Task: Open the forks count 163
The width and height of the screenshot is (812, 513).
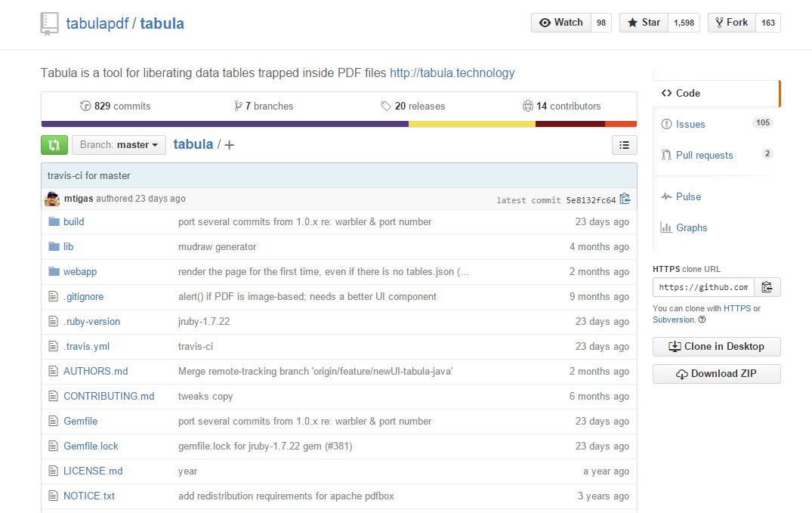Action: point(768,23)
